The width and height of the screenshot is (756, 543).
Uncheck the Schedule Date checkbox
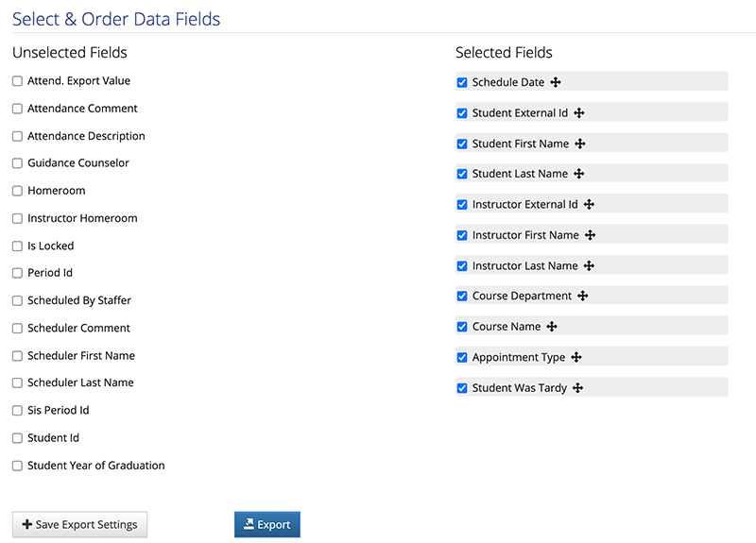pos(462,82)
